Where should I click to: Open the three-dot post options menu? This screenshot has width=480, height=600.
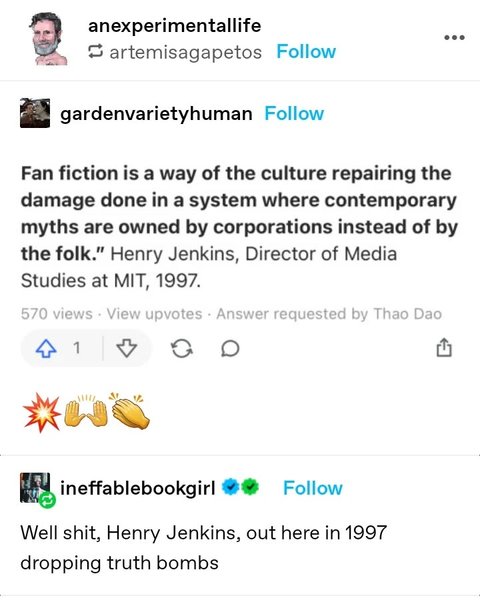click(x=454, y=38)
